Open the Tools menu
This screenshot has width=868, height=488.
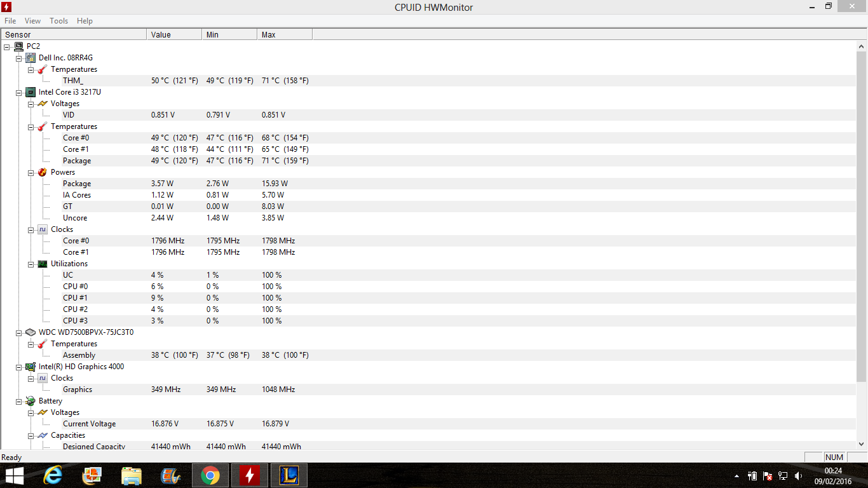[x=59, y=21]
